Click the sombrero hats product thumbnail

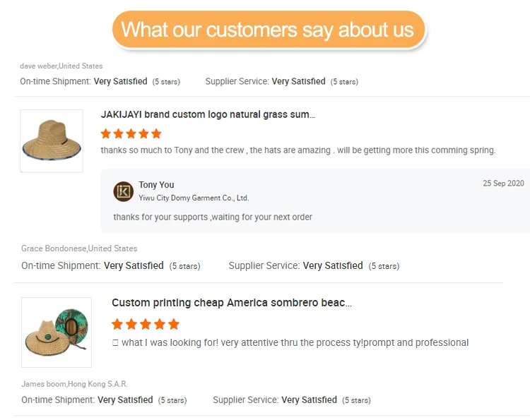(57, 332)
